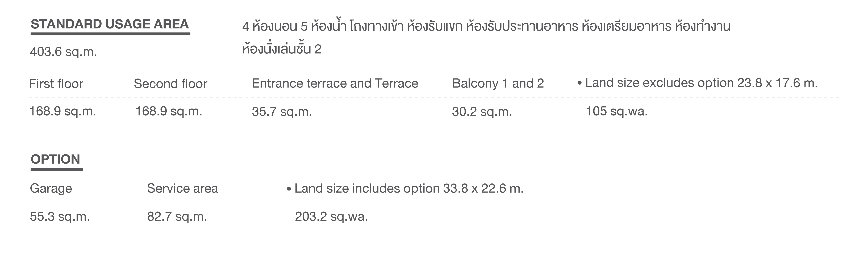
Task: Click the Balcony 1 and 2 label
Action: tap(498, 83)
